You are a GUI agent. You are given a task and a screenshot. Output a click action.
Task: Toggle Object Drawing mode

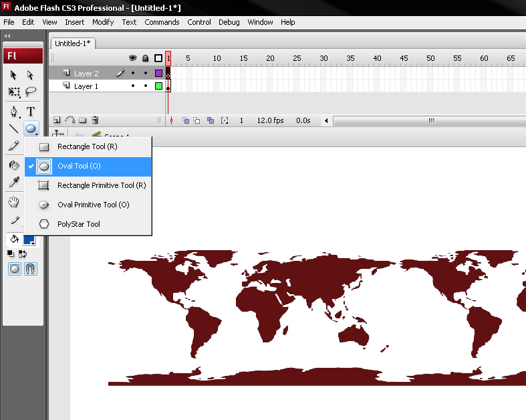[15, 269]
